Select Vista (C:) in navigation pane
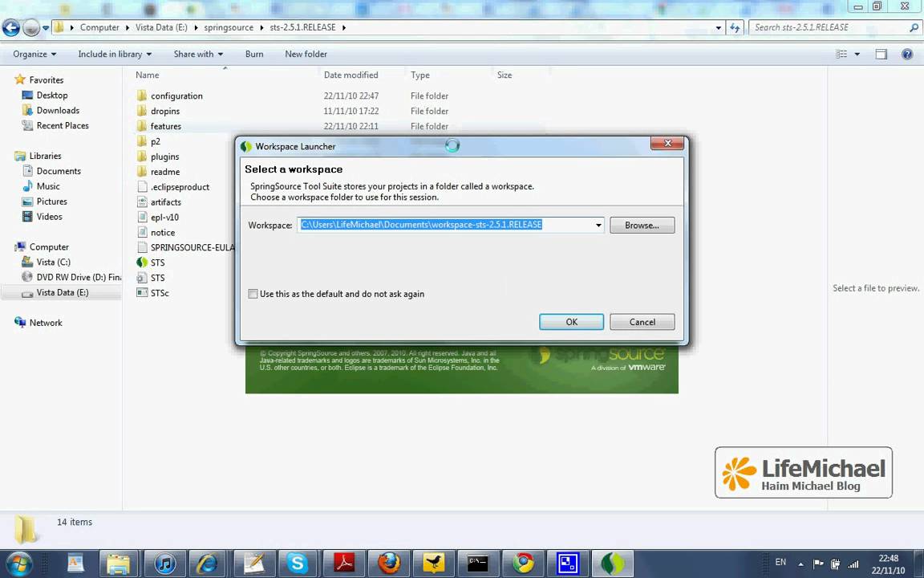 pos(53,262)
